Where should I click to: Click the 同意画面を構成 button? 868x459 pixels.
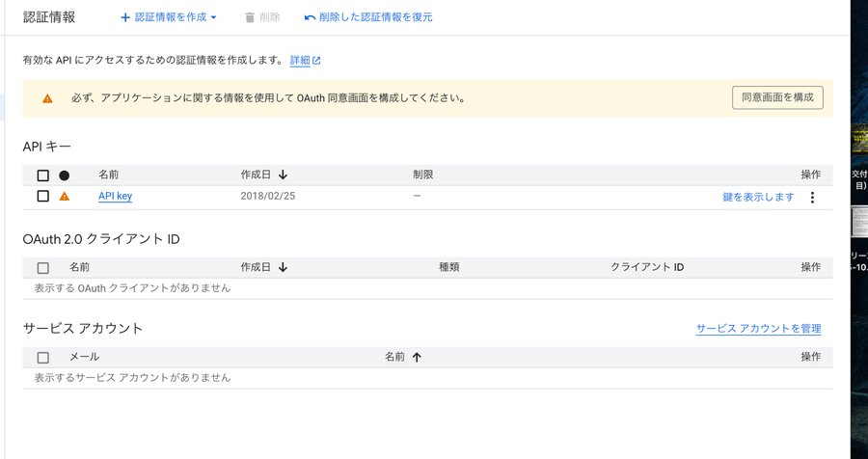pos(777,97)
